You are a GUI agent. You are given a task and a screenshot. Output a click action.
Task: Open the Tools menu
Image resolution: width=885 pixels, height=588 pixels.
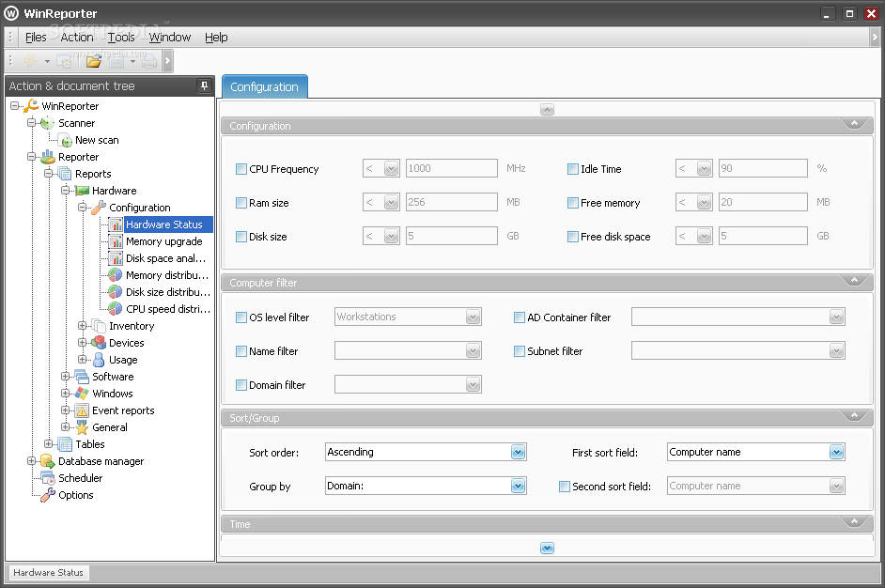pyautogui.click(x=121, y=38)
